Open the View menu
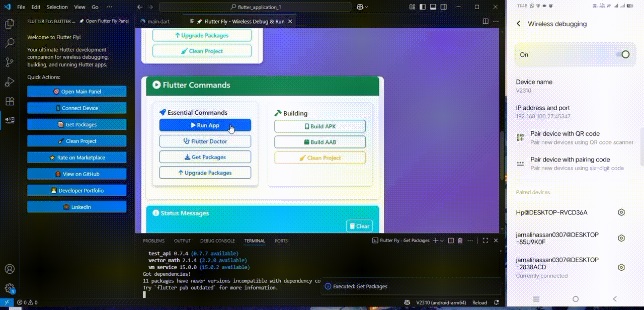The width and height of the screenshot is (644, 310). coord(79,7)
